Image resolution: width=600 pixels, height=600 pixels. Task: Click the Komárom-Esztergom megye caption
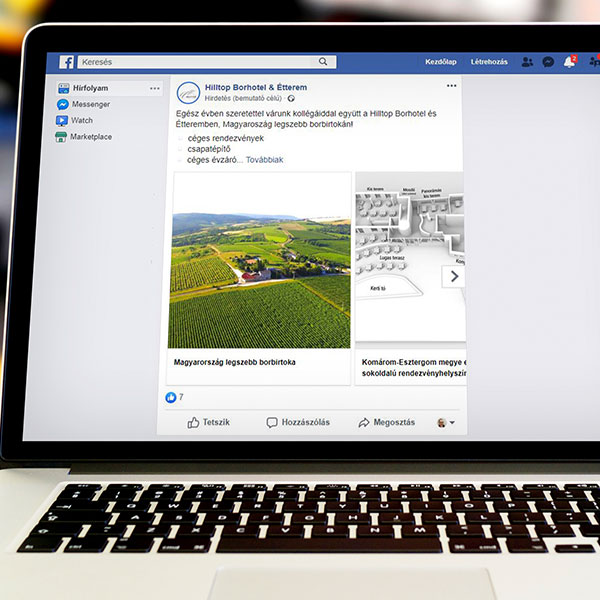[x=414, y=367]
